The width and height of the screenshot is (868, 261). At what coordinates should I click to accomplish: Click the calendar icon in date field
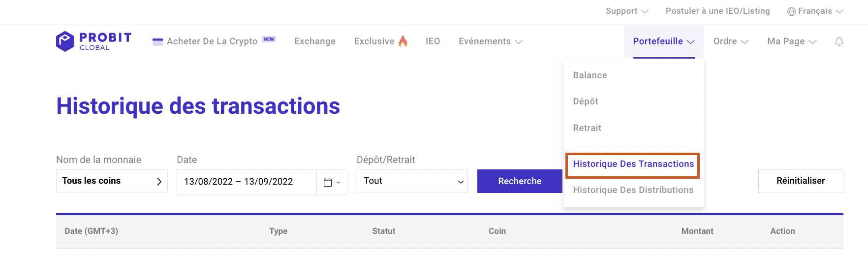(328, 182)
